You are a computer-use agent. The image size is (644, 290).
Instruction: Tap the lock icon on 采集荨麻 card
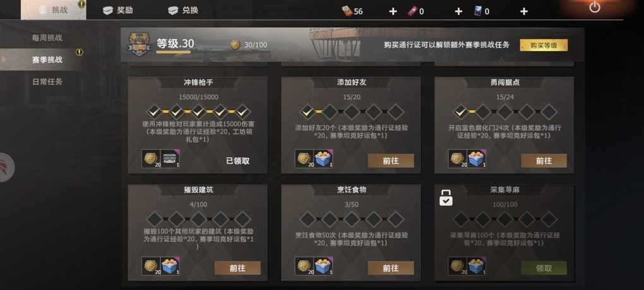pos(446,198)
